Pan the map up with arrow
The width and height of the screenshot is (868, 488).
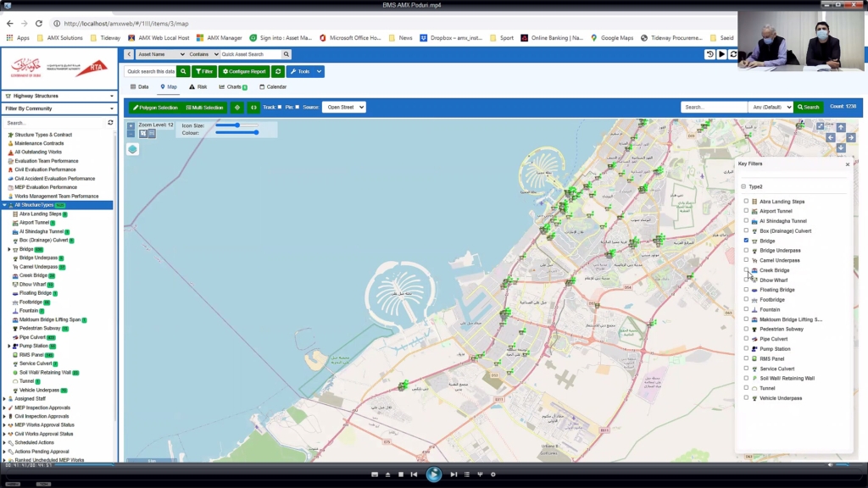tap(841, 127)
